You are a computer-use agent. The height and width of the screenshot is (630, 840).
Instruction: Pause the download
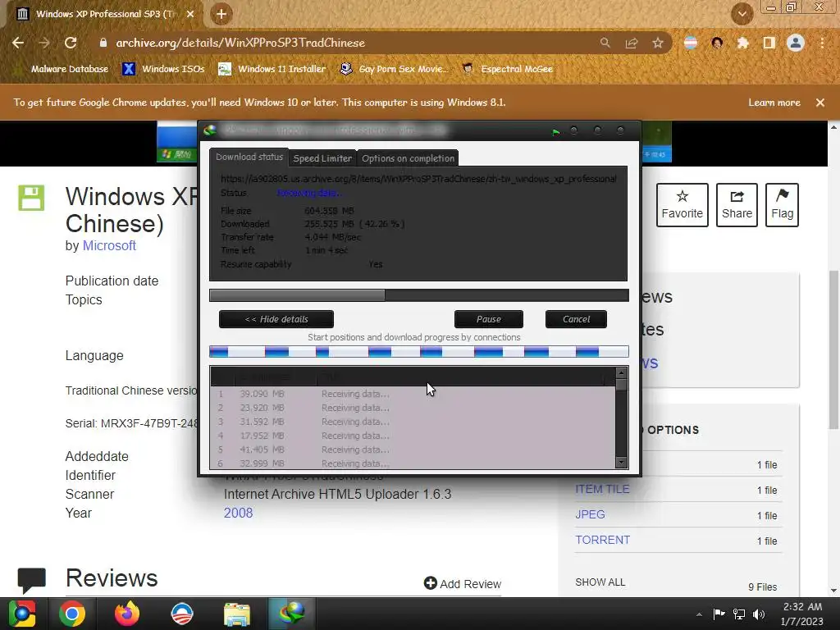pos(489,319)
